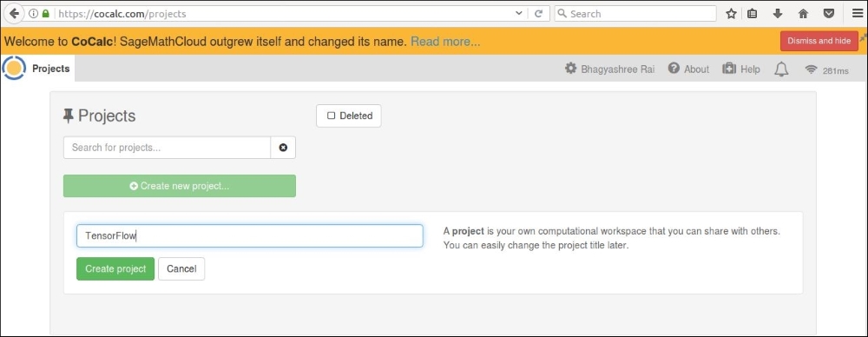Open the About page
The height and width of the screenshot is (337, 868).
tap(688, 69)
